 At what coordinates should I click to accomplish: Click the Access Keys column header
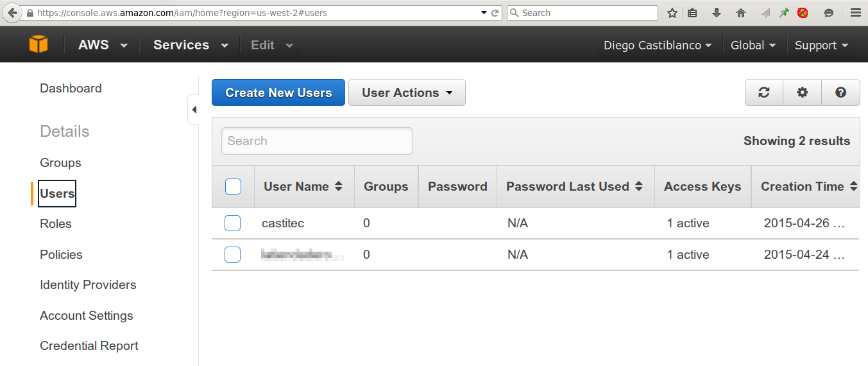[702, 186]
